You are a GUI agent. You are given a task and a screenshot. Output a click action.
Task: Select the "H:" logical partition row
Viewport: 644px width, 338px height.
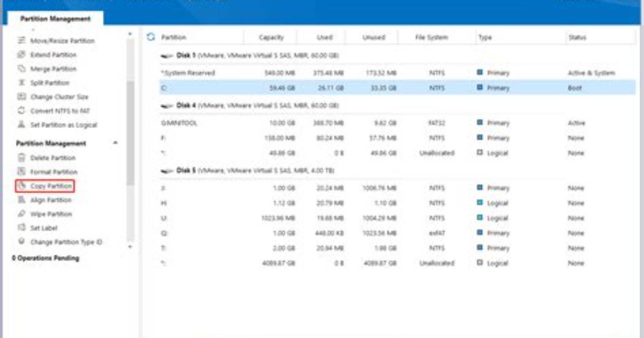397,203
